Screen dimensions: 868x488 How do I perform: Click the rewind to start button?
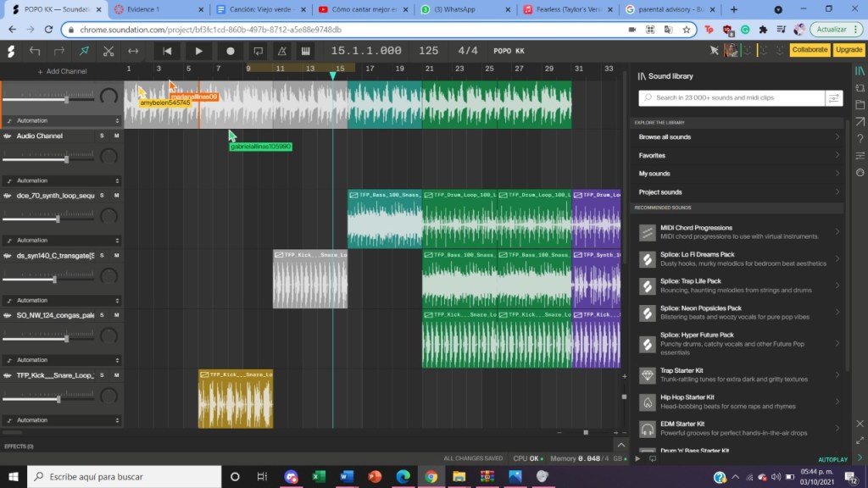click(168, 51)
